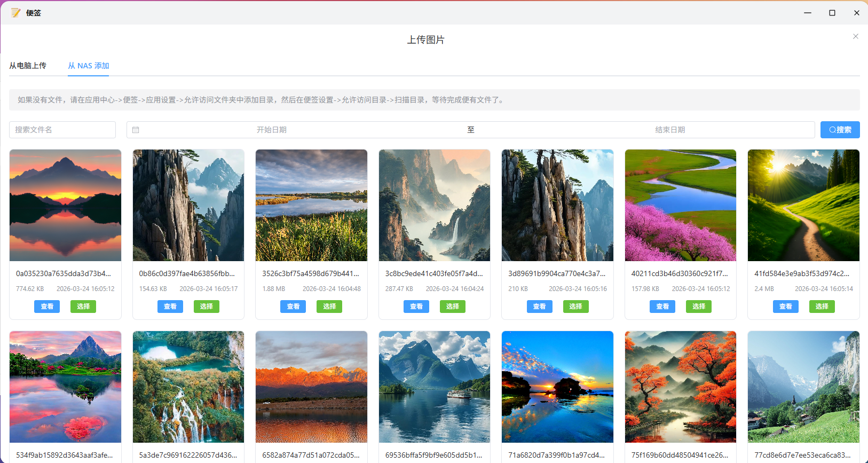868x463 pixels.
Task: Click 查看 for file 0a035230a7635dda3d73b4
Action: (47, 307)
